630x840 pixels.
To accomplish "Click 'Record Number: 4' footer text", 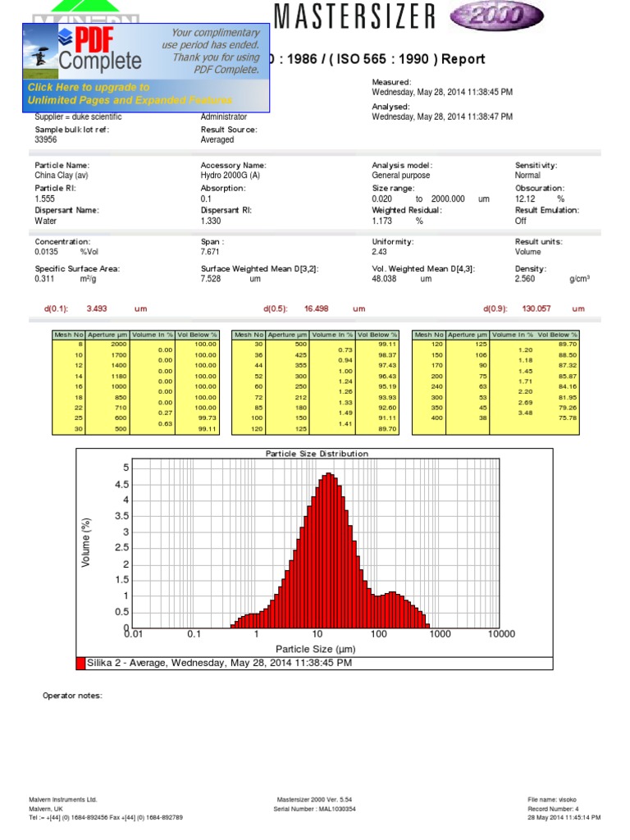I will point(553,810).
